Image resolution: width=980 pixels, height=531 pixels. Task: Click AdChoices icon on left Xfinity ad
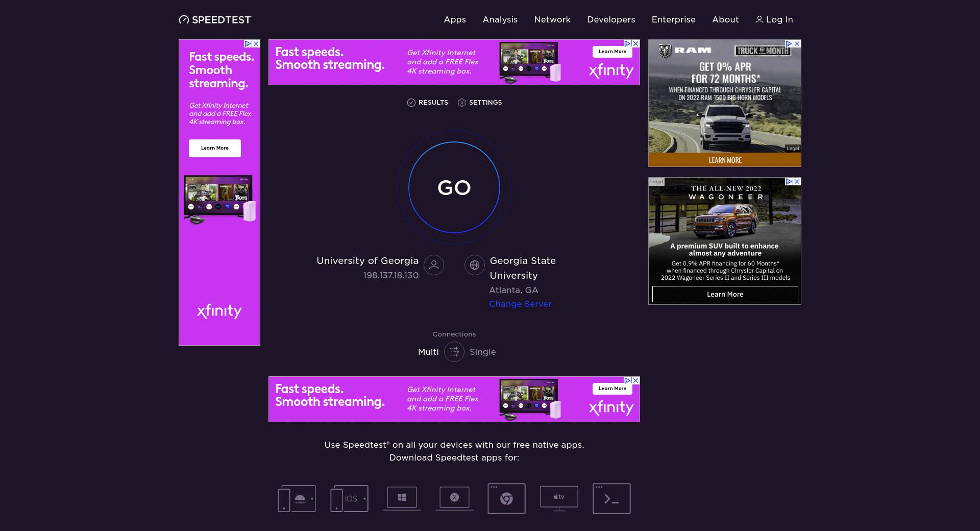coord(248,43)
